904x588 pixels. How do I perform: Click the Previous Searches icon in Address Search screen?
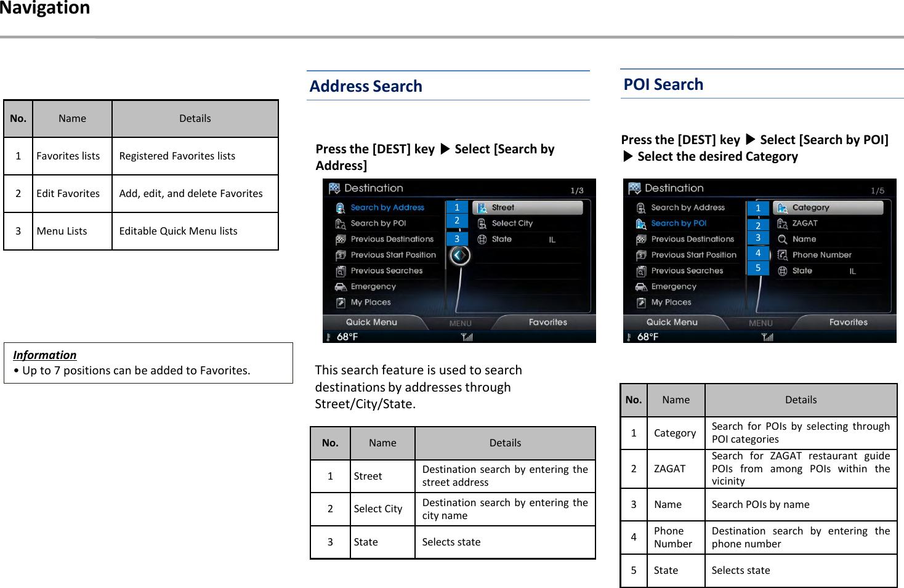click(x=341, y=271)
